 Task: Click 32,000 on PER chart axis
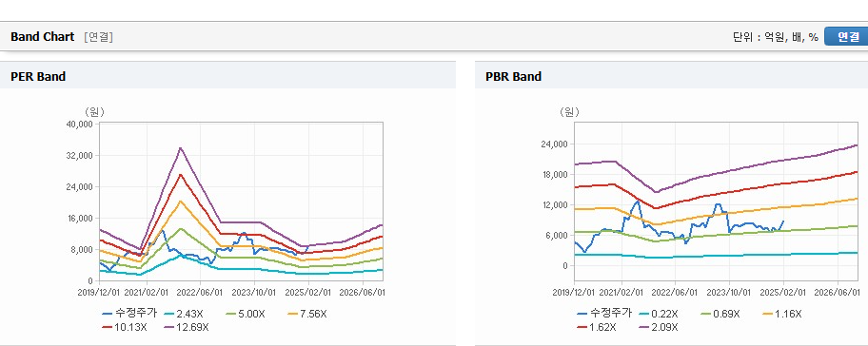[x=79, y=155]
